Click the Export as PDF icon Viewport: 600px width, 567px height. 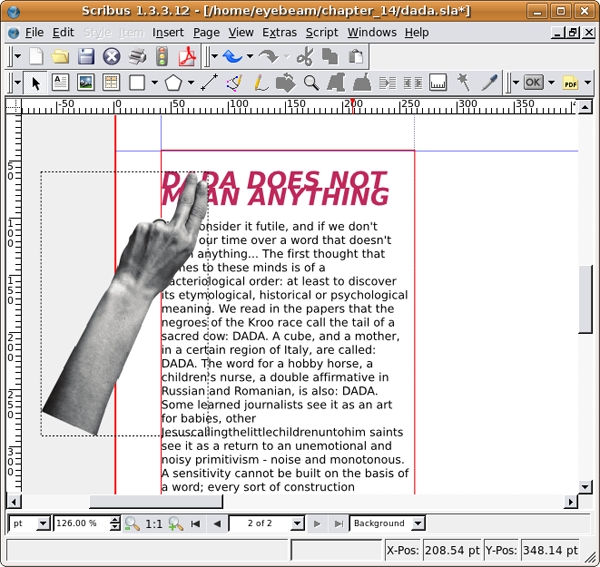(186, 57)
